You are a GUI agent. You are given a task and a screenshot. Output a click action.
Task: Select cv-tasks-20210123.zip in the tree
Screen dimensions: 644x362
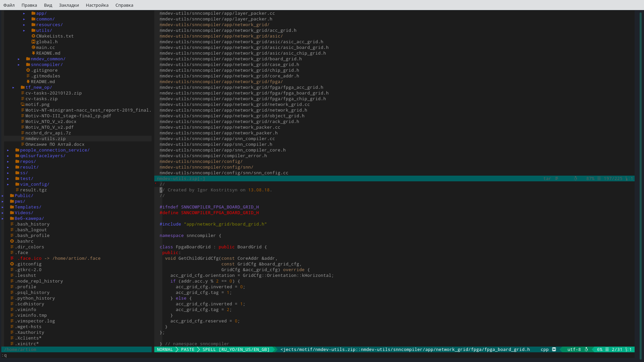54,93
